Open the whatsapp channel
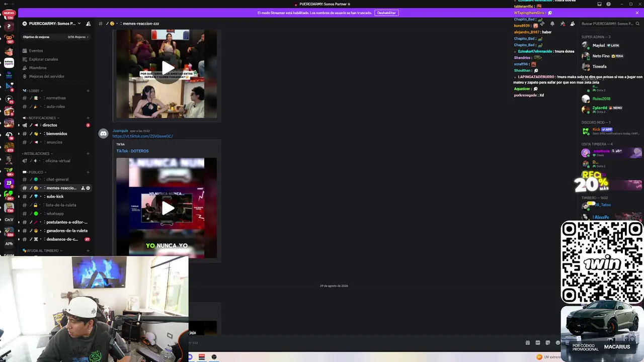 click(x=55, y=214)
